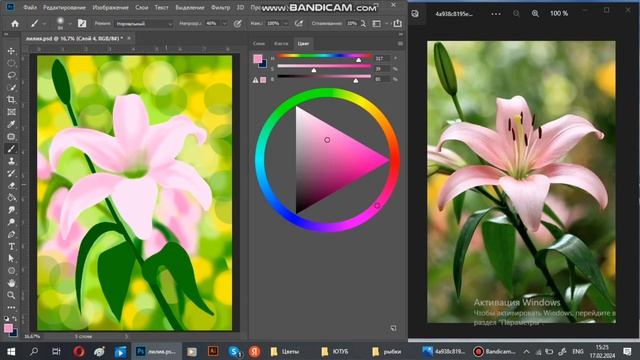
Task: Toggle the brush settings panel icon
Action: coord(82,24)
